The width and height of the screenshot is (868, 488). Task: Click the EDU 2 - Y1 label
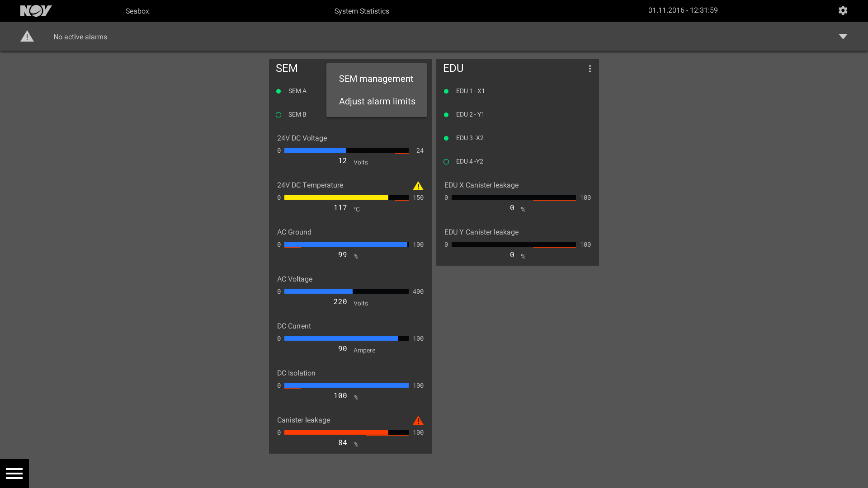(x=470, y=115)
